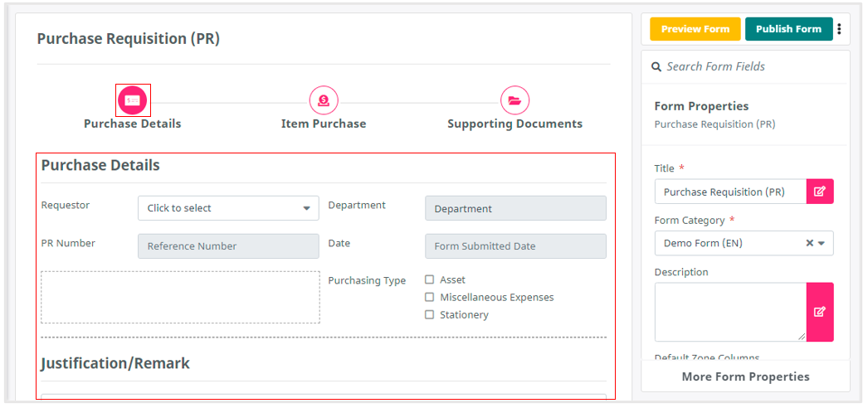This screenshot has width=868, height=408.
Task: Click the Form Properties heading
Action: tap(701, 106)
